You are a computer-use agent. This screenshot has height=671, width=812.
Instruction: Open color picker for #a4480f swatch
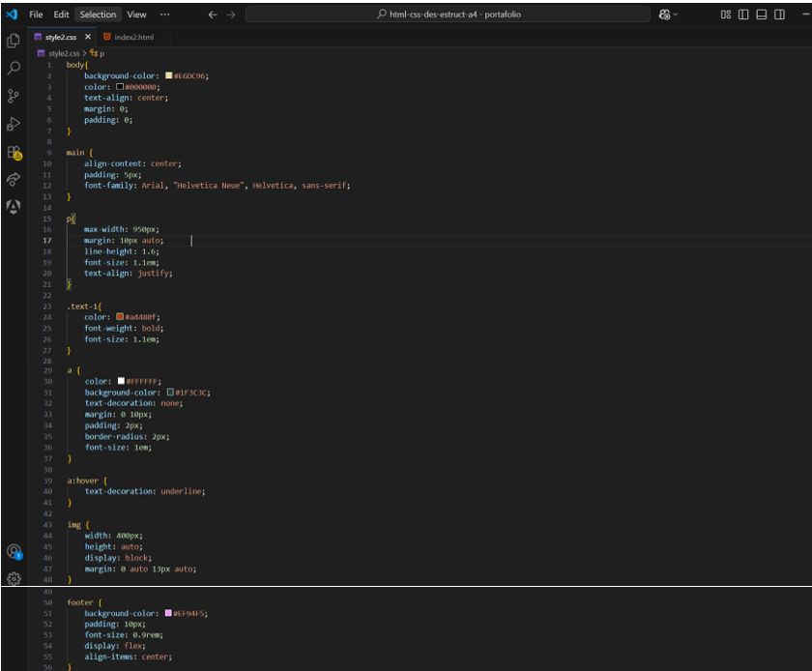pyautogui.click(x=120, y=316)
